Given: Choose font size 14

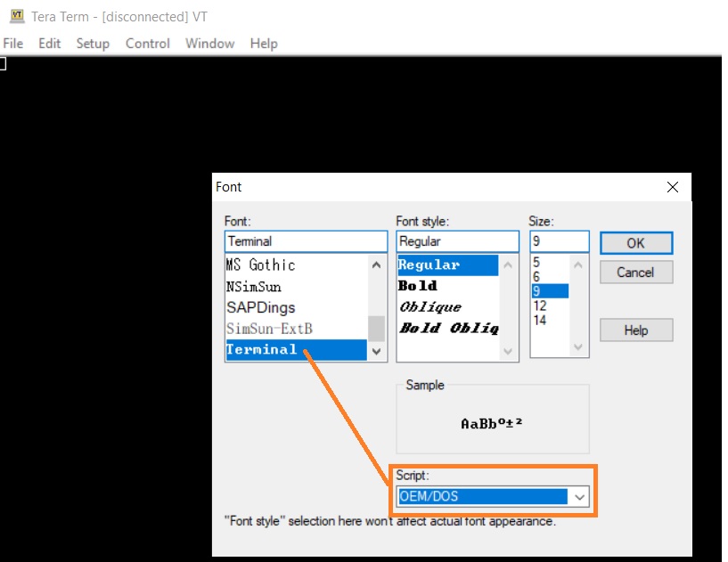Looking at the screenshot, I should click(540, 320).
